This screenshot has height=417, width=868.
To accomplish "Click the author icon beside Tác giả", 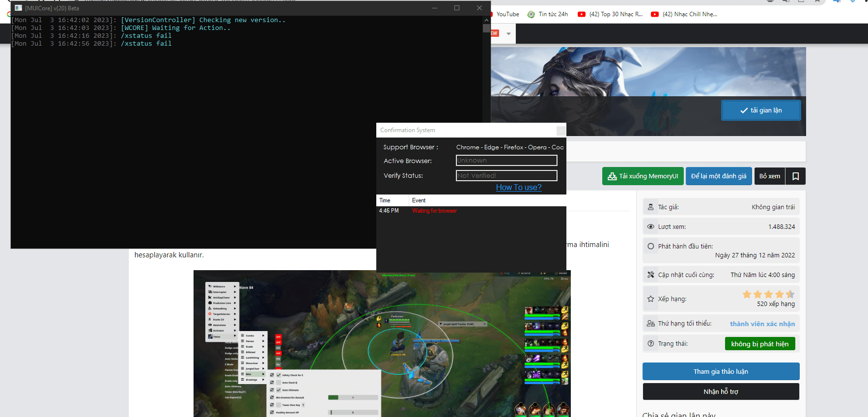I will [x=651, y=207].
